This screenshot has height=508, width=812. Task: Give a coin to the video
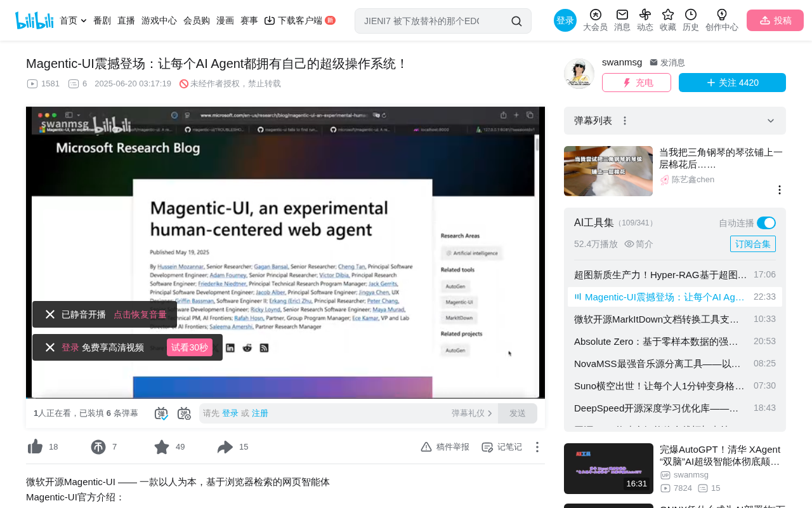[x=98, y=447]
